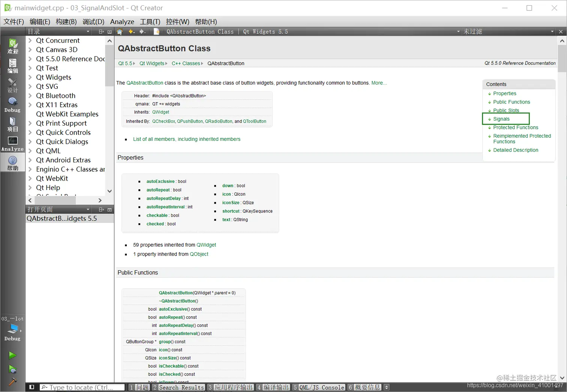Open the 构建(B) menu
567x392 pixels.
point(66,22)
